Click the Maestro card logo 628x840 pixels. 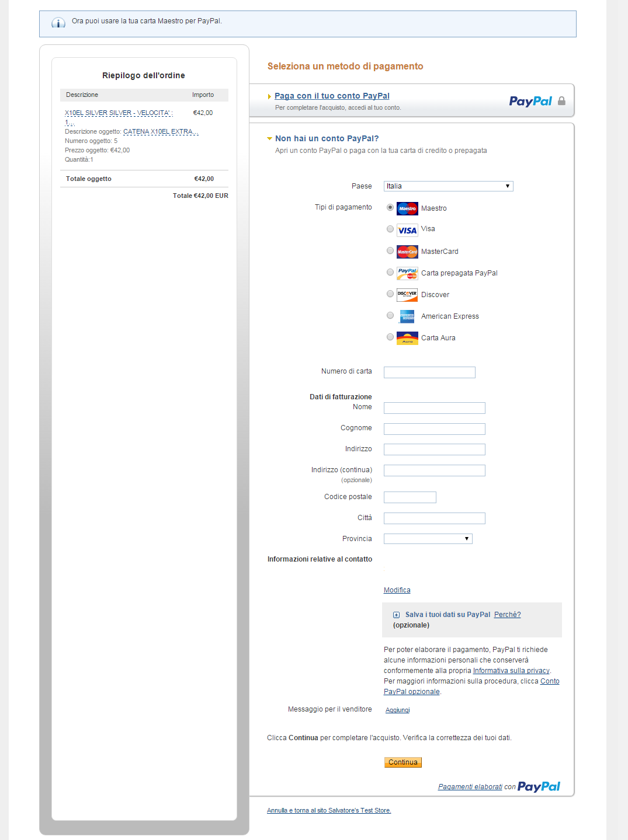click(407, 208)
